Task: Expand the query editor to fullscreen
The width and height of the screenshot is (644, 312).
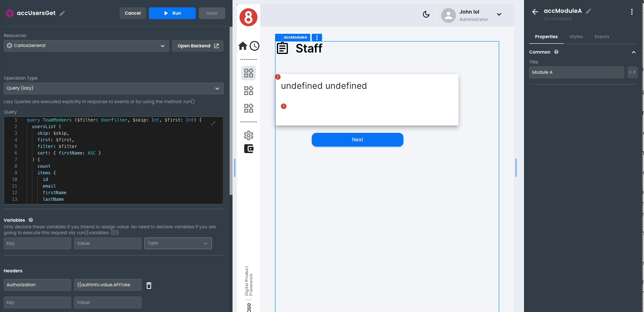Action: [x=213, y=124]
